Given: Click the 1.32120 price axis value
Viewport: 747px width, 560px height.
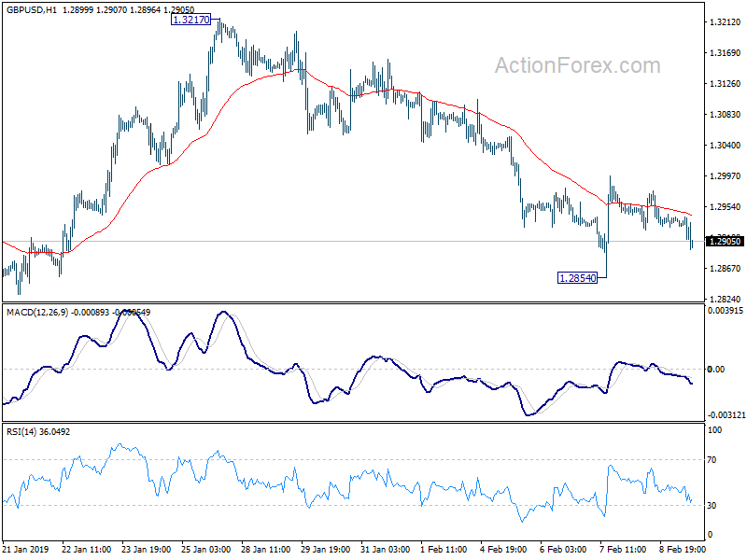Looking at the screenshot, I should click(x=726, y=22).
